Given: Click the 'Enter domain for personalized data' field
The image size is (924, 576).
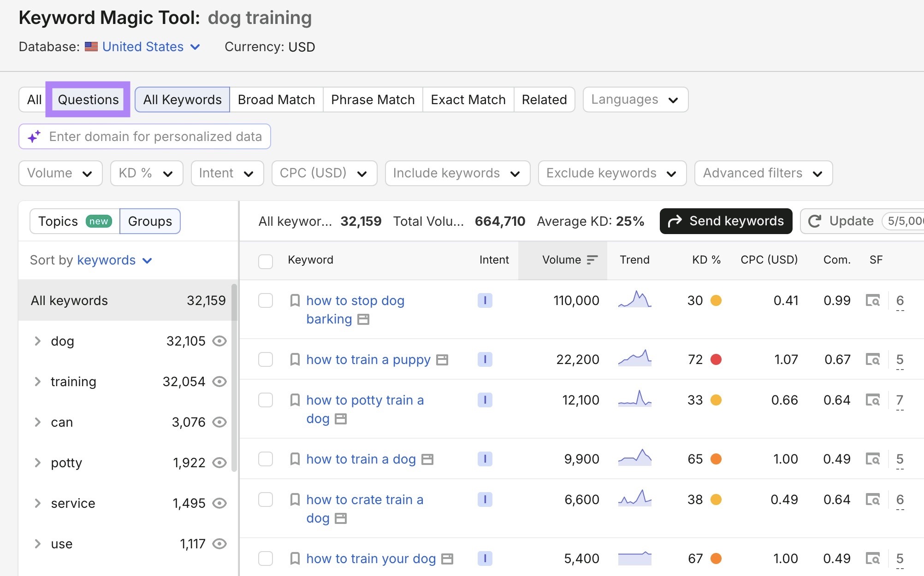Looking at the screenshot, I should pyautogui.click(x=145, y=136).
